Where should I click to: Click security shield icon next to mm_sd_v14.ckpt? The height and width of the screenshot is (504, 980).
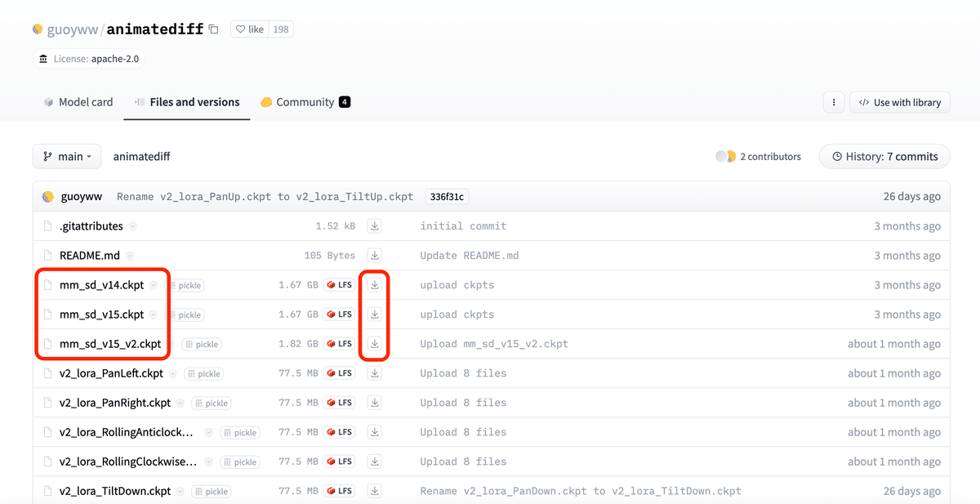[154, 285]
